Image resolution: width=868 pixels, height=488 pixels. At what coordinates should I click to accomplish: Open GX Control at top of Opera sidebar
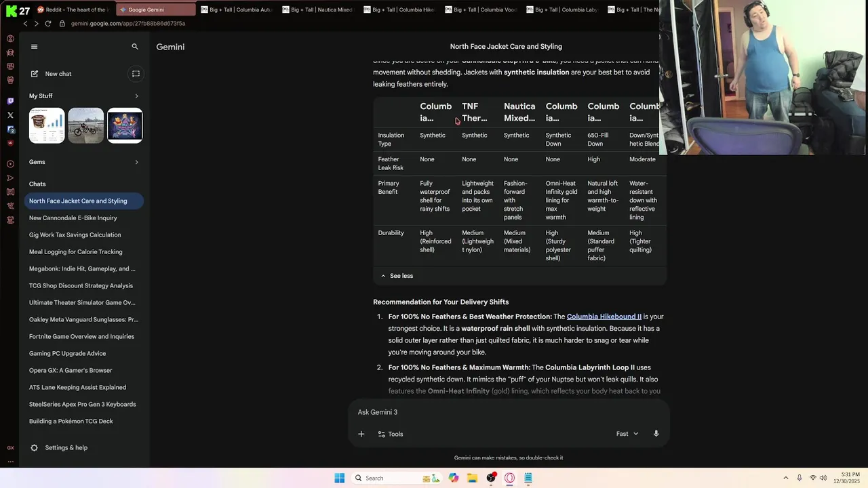[x=10, y=39]
